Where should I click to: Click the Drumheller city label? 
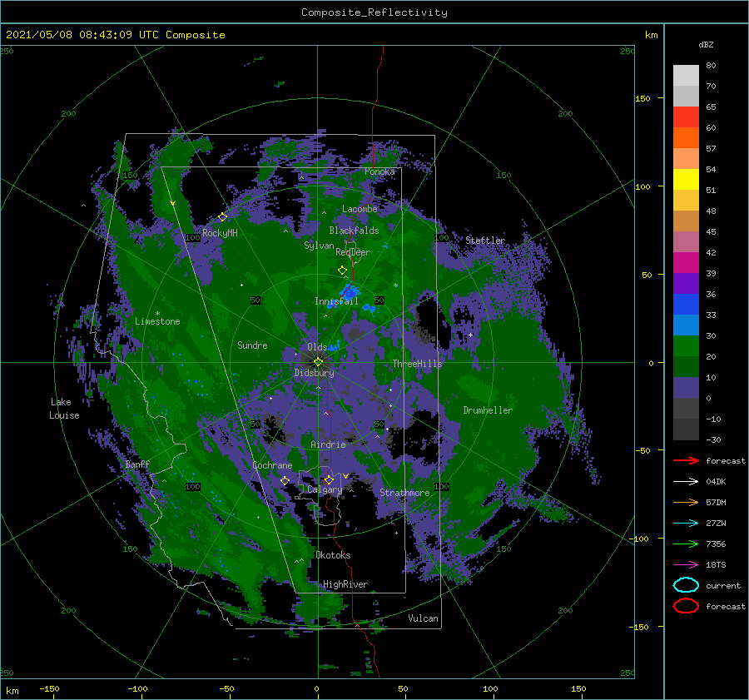[488, 410]
